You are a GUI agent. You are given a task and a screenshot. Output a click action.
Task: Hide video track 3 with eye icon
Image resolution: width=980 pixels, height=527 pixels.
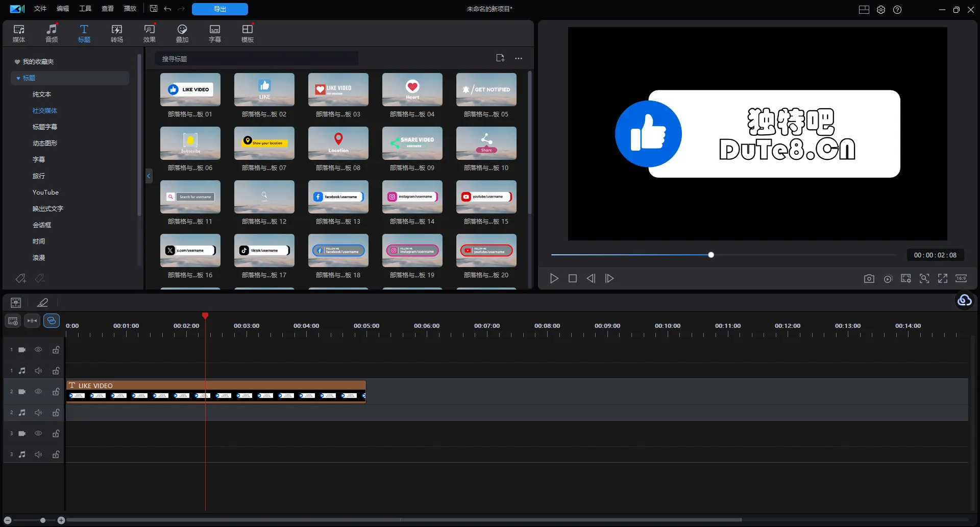(38, 434)
